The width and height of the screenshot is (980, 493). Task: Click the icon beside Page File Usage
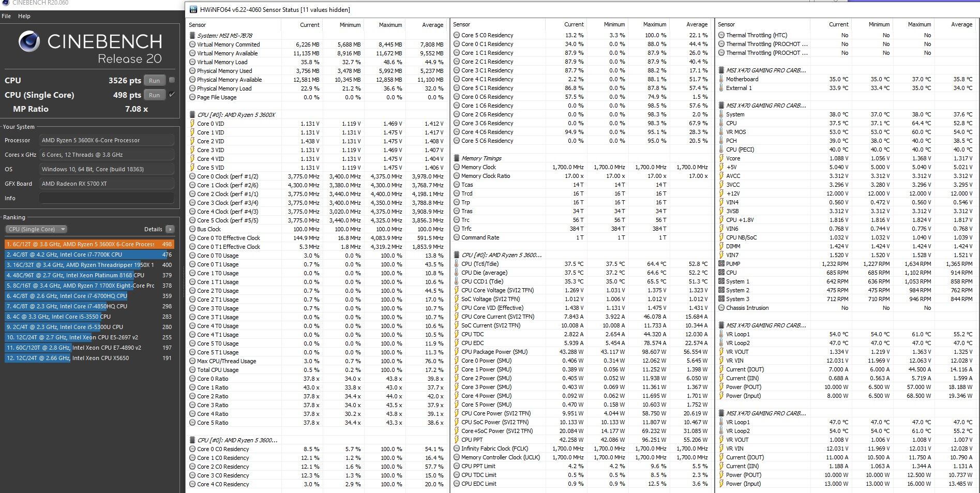coord(192,97)
